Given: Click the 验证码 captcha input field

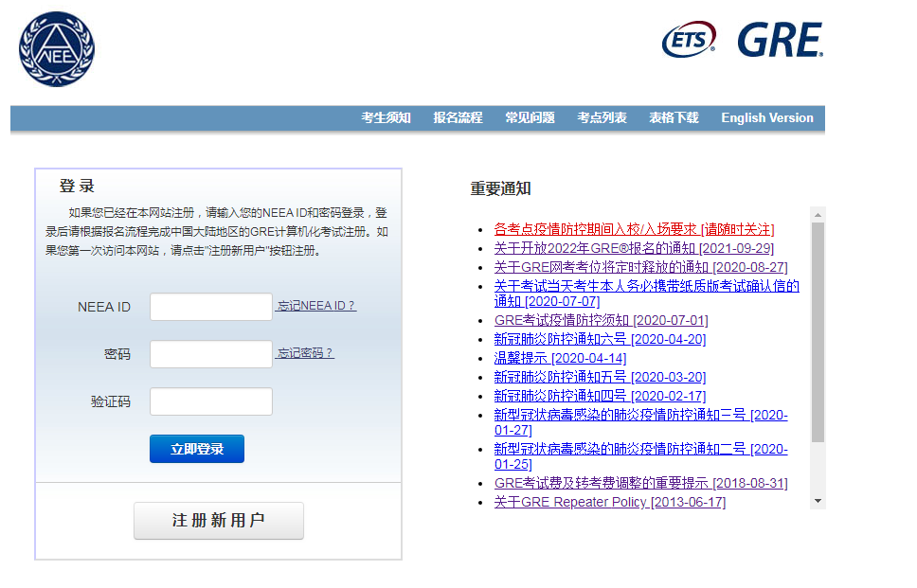Looking at the screenshot, I should (211, 401).
